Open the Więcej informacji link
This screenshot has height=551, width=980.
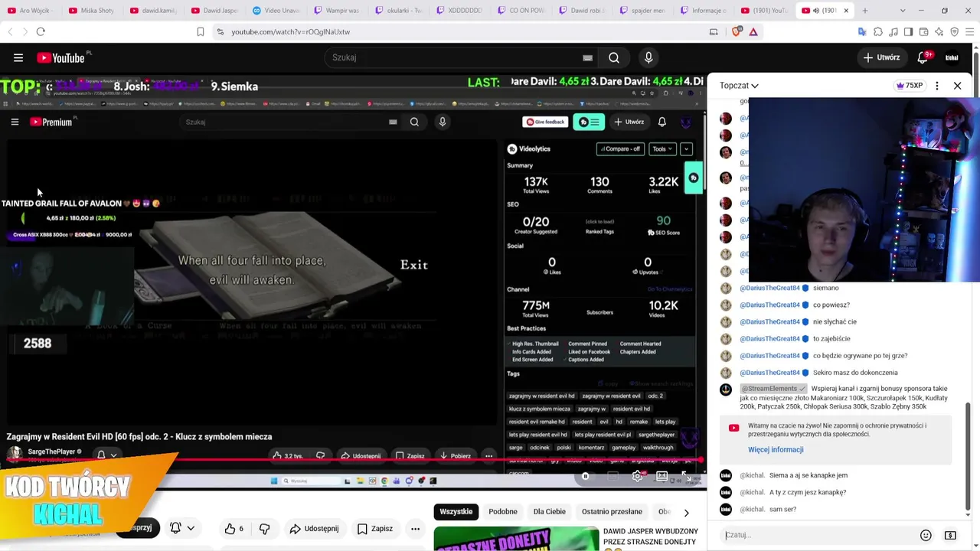[x=776, y=450]
